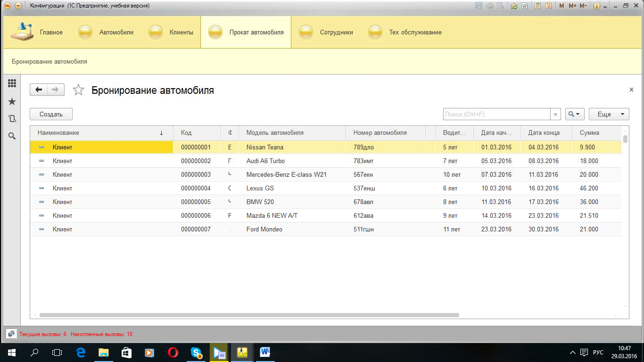Open the notification center in taskbar

(x=584, y=352)
